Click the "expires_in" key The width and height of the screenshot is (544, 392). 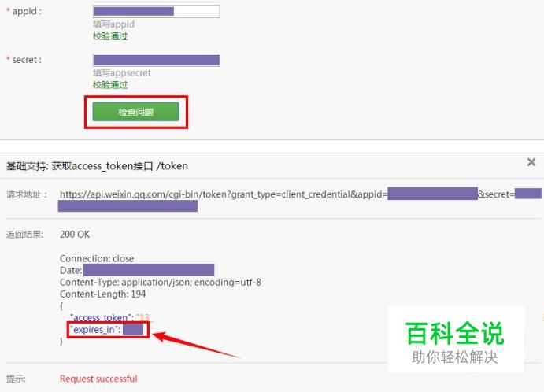95,330
